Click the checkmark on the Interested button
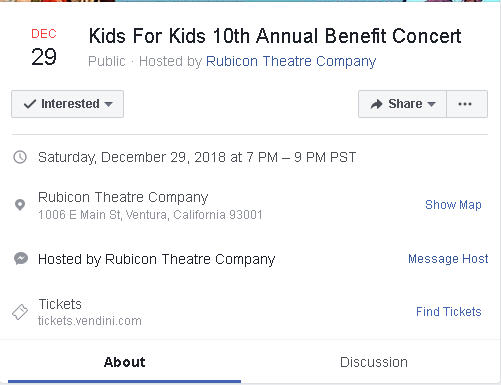501x385 pixels. (x=30, y=104)
